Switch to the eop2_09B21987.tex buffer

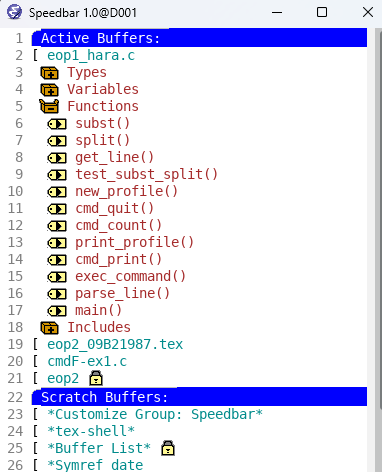click(x=115, y=344)
